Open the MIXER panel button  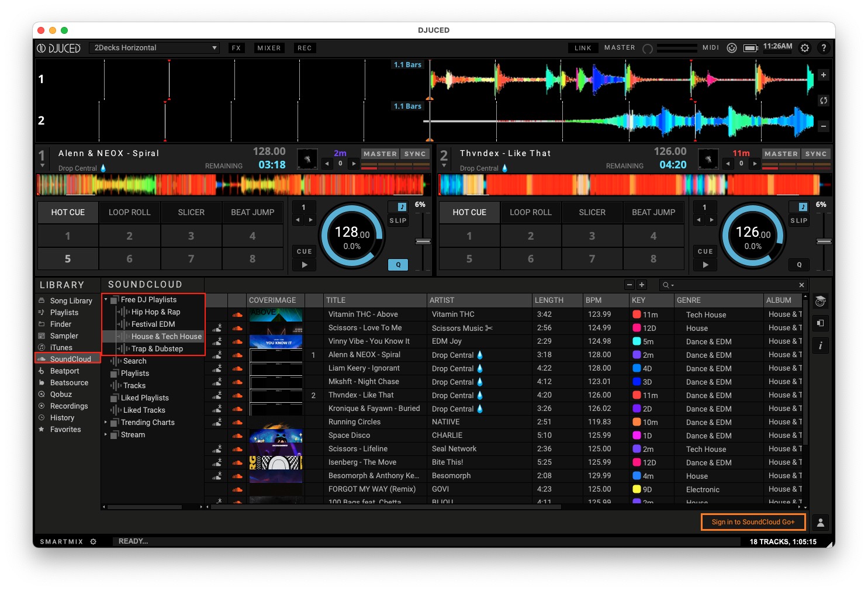pyautogui.click(x=269, y=48)
